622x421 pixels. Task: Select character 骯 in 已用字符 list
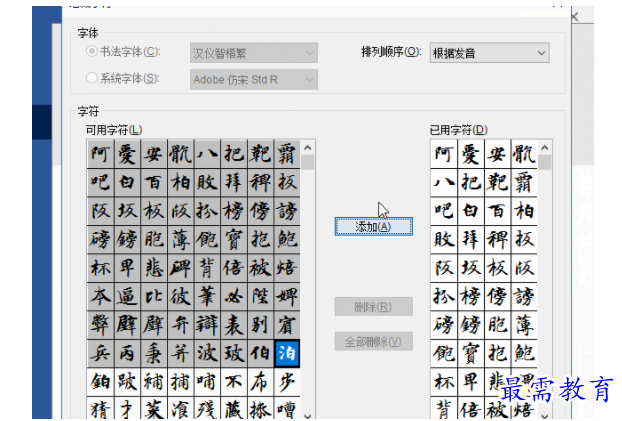(524, 154)
